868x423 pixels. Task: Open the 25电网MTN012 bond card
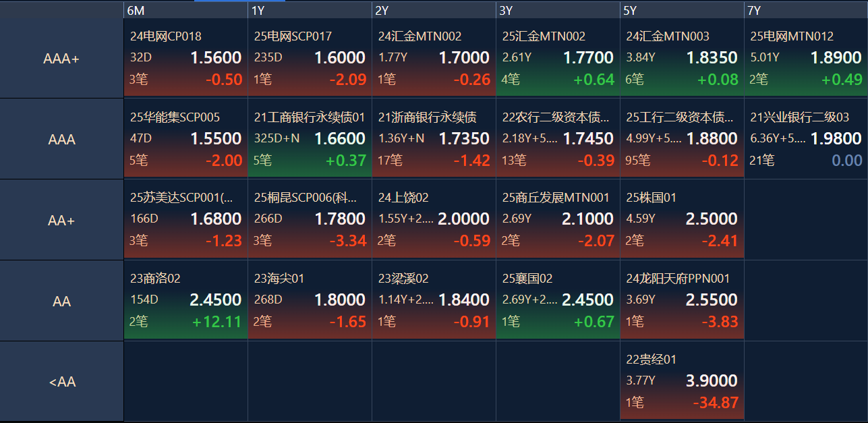click(806, 57)
